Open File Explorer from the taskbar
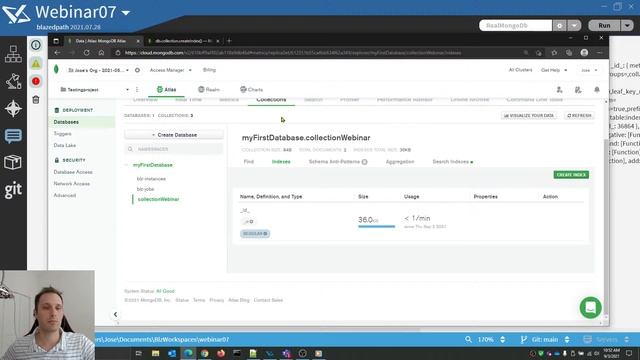 tap(156, 353)
